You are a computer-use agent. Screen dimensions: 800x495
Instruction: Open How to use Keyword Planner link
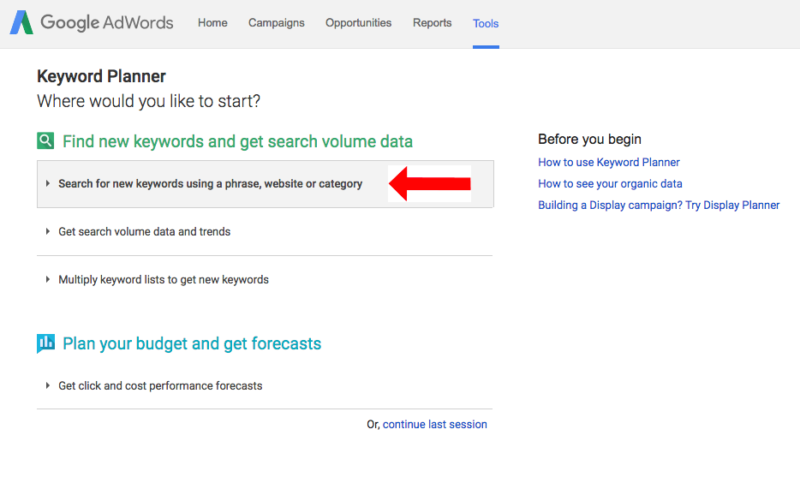609,162
